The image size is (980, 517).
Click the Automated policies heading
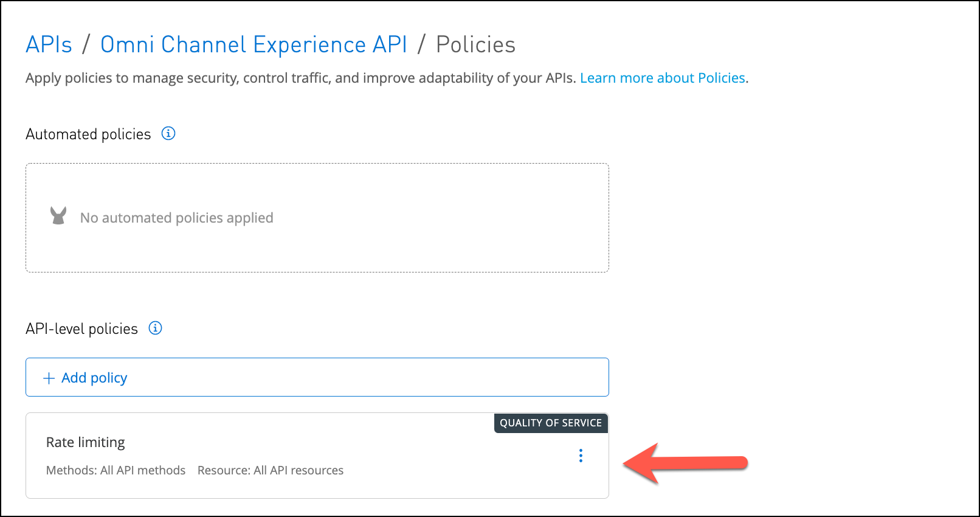click(88, 134)
